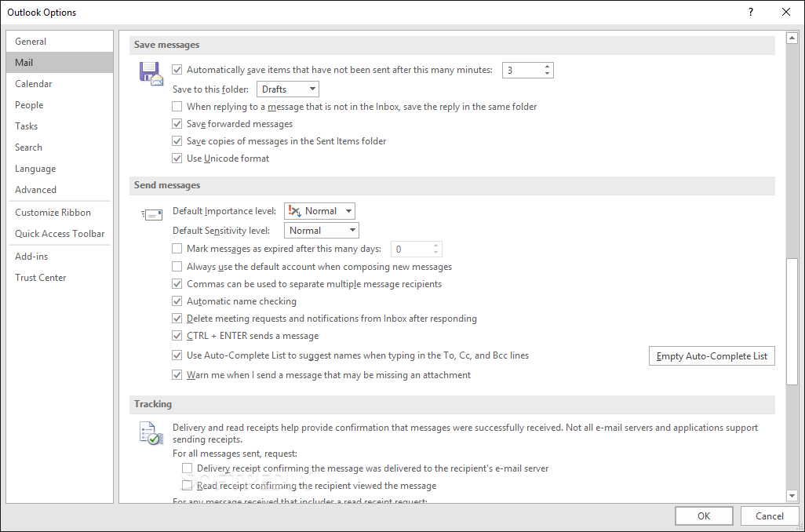Close the Outlook Options dialog
The width and height of the screenshot is (805, 532).
pyautogui.click(x=786, y=12)
